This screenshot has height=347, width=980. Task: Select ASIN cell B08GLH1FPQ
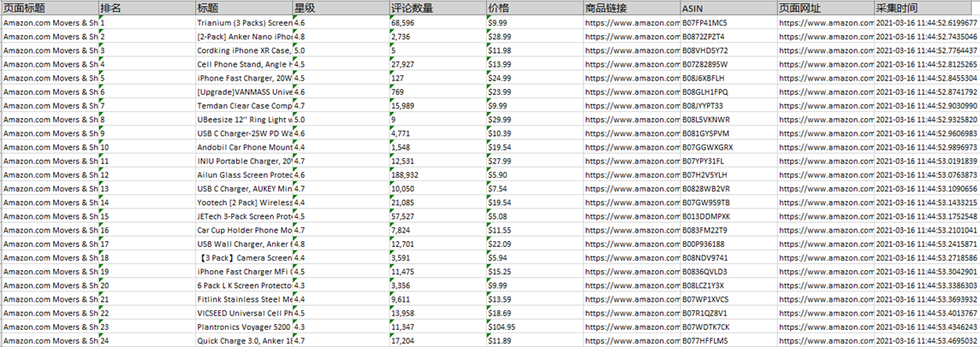[x=728, y=91]
